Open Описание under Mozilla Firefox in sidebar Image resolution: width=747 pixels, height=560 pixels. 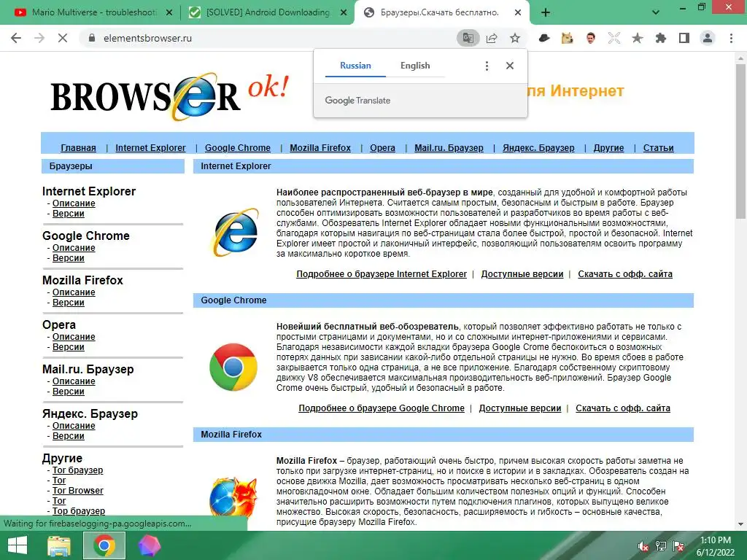(x=74, y=292)
